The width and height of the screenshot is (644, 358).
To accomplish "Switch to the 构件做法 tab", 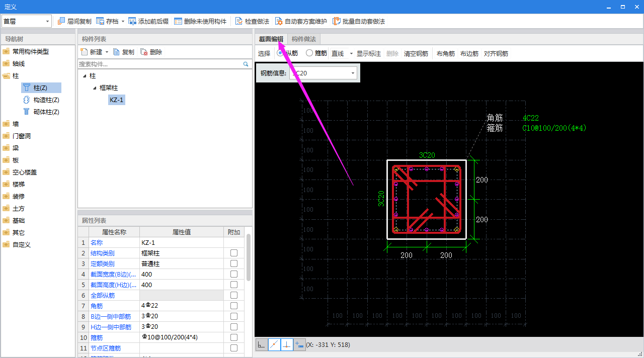I will point(304,39).
